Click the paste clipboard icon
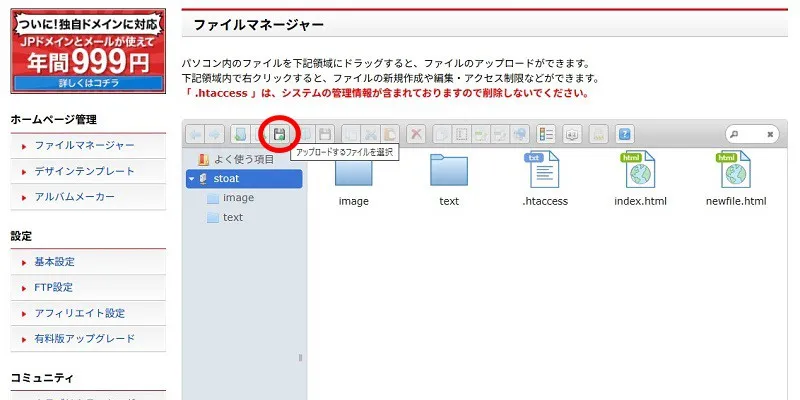 (x=390, y=135)
